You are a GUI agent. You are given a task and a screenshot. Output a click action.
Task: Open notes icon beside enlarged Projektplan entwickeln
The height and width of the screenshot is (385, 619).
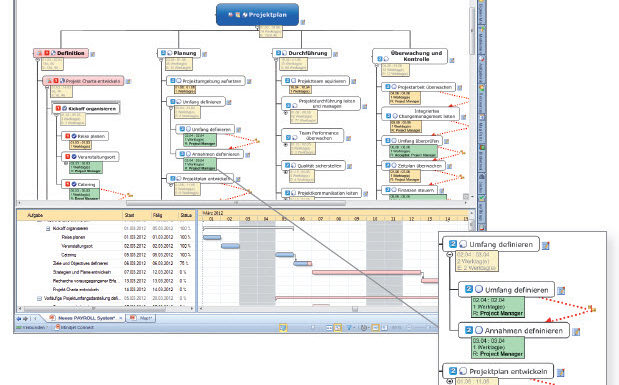(x=561, y=372)
